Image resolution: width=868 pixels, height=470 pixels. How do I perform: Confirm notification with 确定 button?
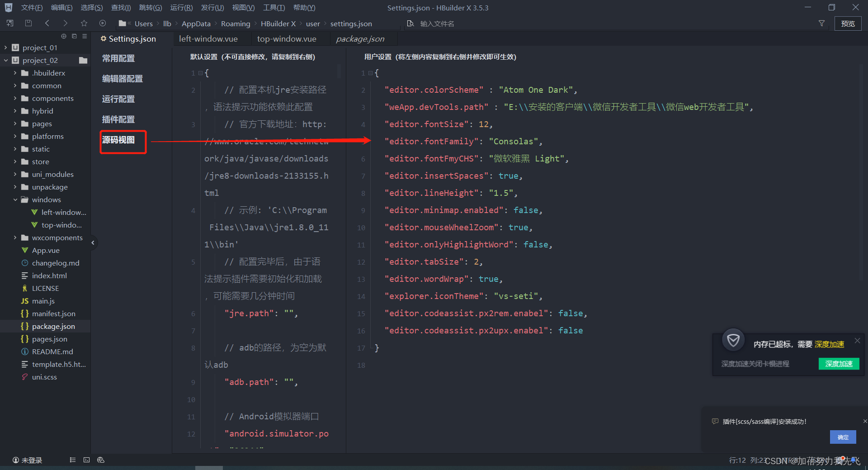(843, 437)
